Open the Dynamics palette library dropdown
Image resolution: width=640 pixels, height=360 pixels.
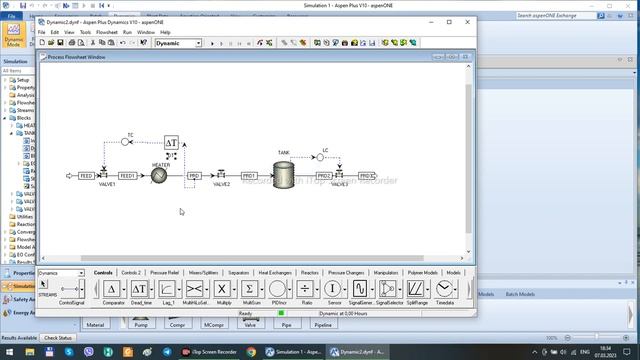pyautogui.click(x=81, y=273)
